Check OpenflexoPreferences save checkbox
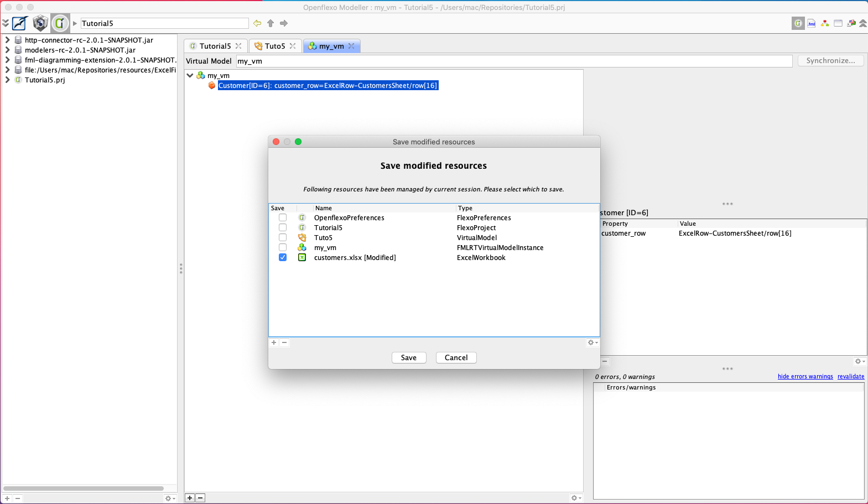The height and width of the screenshot is (504, 868). pos(283,217)
